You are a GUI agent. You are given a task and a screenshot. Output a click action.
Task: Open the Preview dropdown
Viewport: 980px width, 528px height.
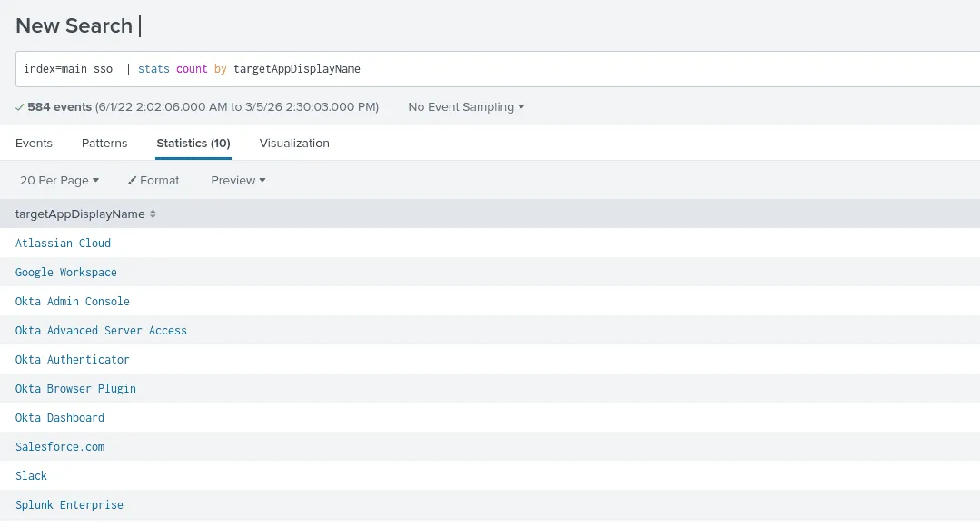[238, 180]
